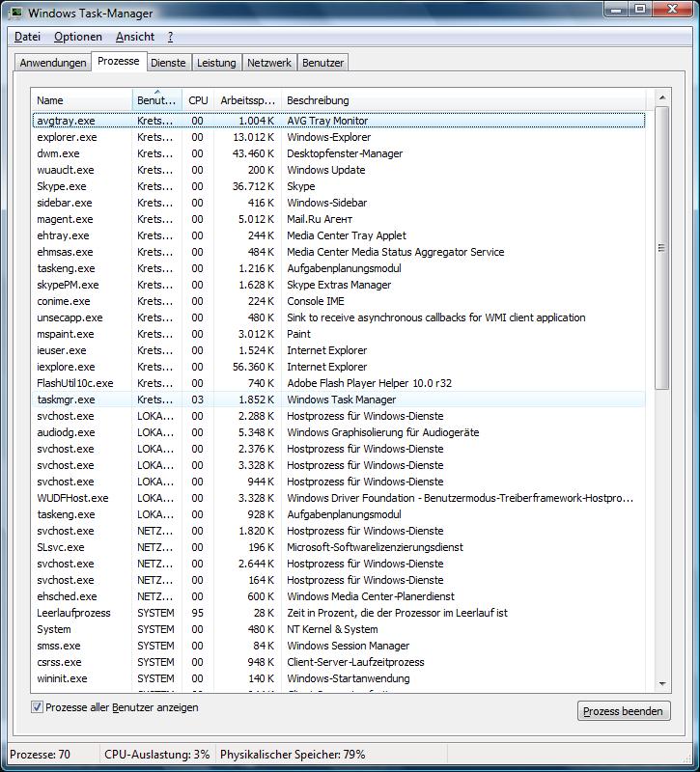
Task: Select the unsecapp.exe process
Action: [339, 317]
